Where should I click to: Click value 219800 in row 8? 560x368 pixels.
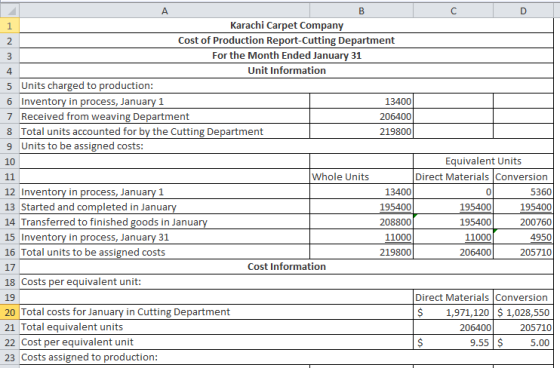(x=361, y=131)
